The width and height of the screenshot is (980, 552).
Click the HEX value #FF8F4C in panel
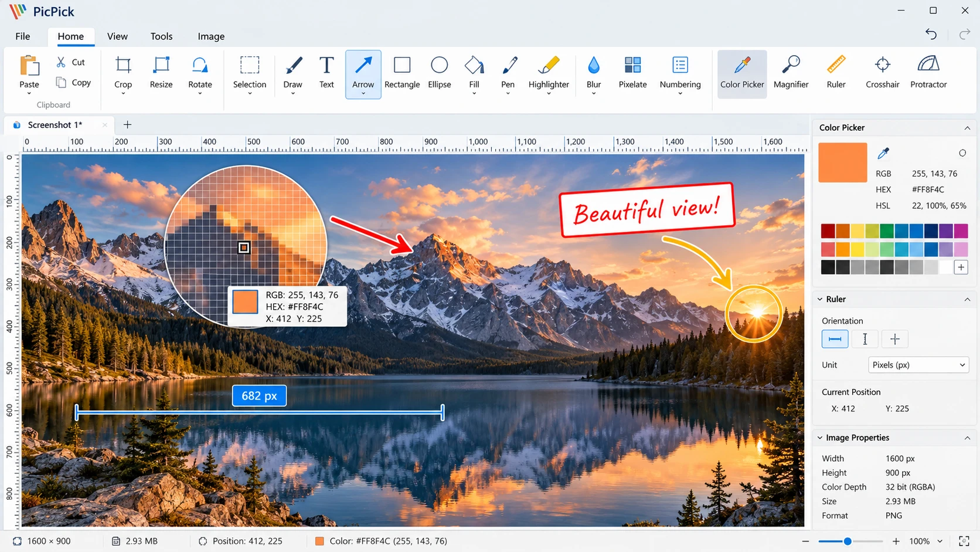[x=928, y=189]
